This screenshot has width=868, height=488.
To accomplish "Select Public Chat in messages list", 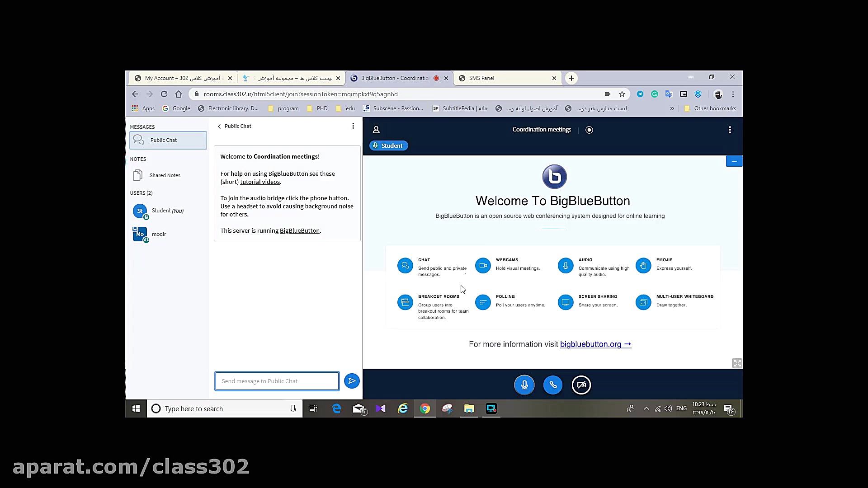I will coord(167,140).
